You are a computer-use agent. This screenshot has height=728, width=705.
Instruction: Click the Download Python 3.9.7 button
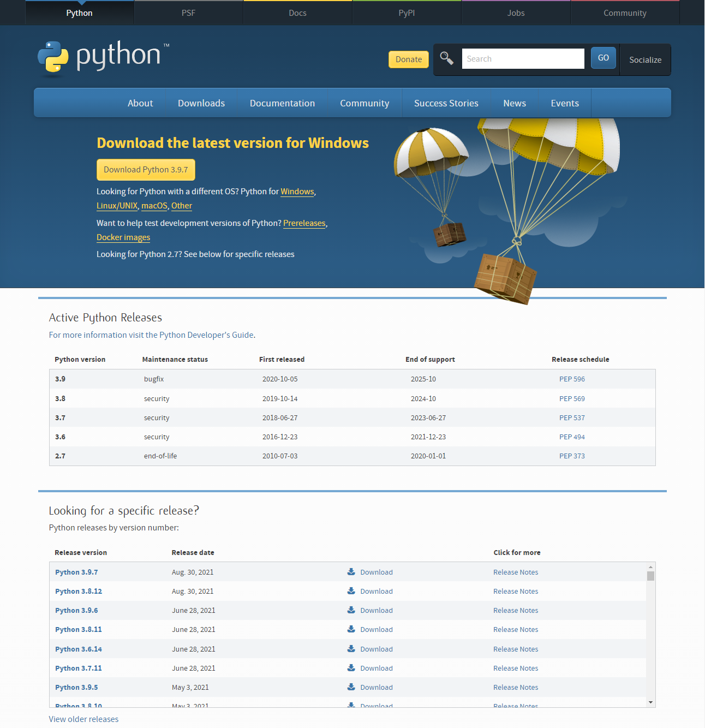click(x=146, y=170)
